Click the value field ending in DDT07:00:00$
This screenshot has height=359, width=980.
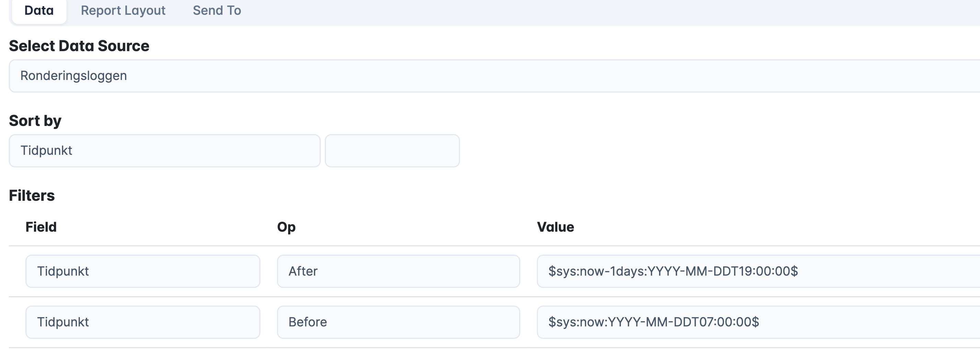click(757, 322)
